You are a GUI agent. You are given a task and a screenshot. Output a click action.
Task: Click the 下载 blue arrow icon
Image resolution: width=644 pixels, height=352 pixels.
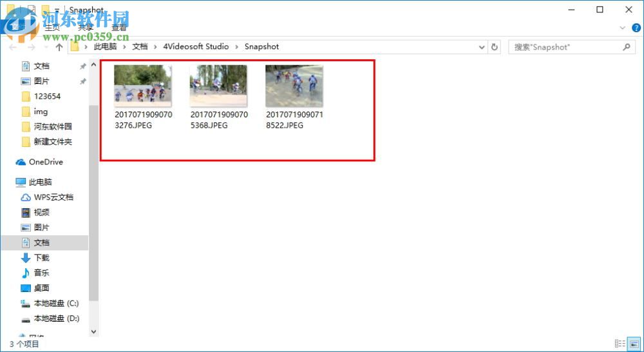(x=26, y=258)
